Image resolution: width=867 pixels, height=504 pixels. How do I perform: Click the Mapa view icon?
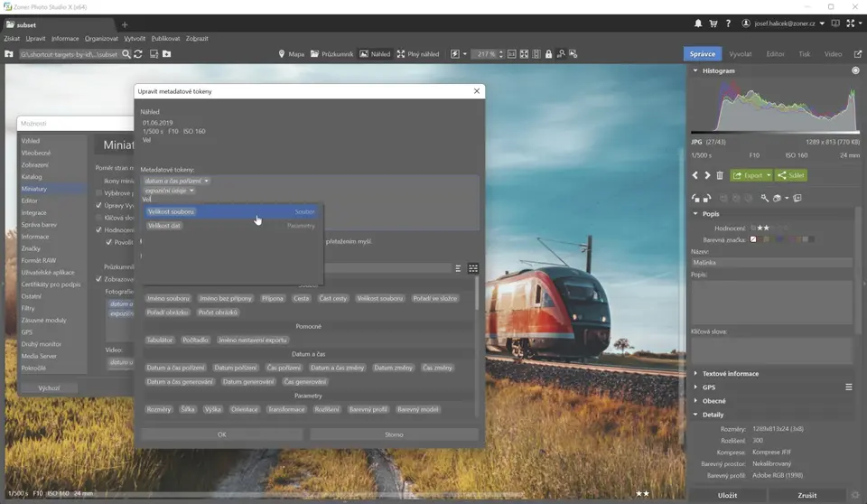click(282, 54)
